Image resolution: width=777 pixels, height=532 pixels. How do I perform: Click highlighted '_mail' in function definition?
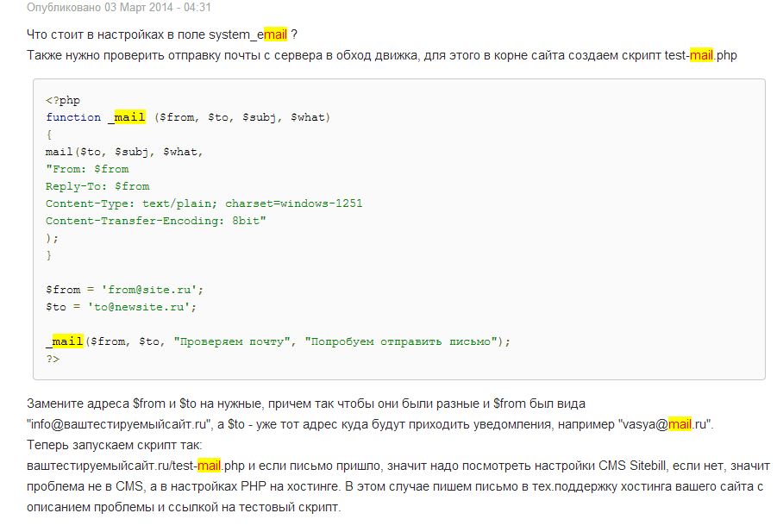pos(127,117)
